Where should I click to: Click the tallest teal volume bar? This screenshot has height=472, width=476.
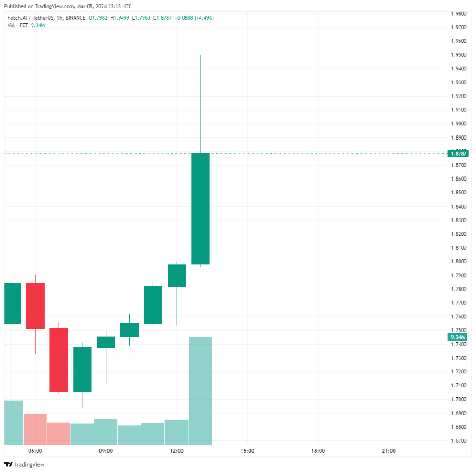[200, 390]
